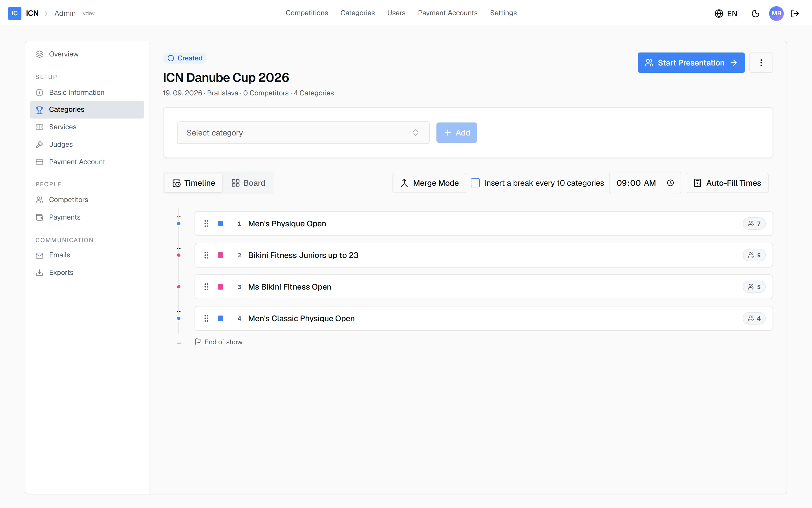Screen dimensions: 812x508
Task: Click timeline dot for Men's Physique Open
Action: click(179, 224)
